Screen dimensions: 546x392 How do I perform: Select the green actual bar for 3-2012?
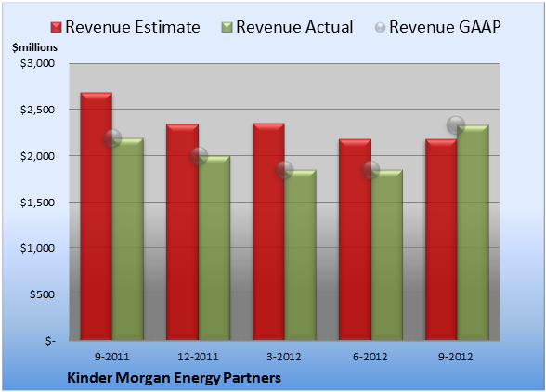(x=300, y=255)
